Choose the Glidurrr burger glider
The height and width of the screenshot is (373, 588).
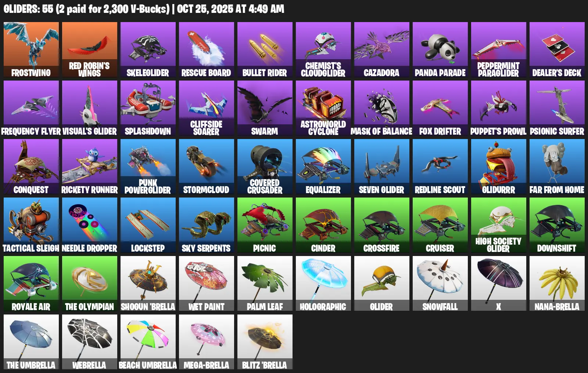coord(499,167)
